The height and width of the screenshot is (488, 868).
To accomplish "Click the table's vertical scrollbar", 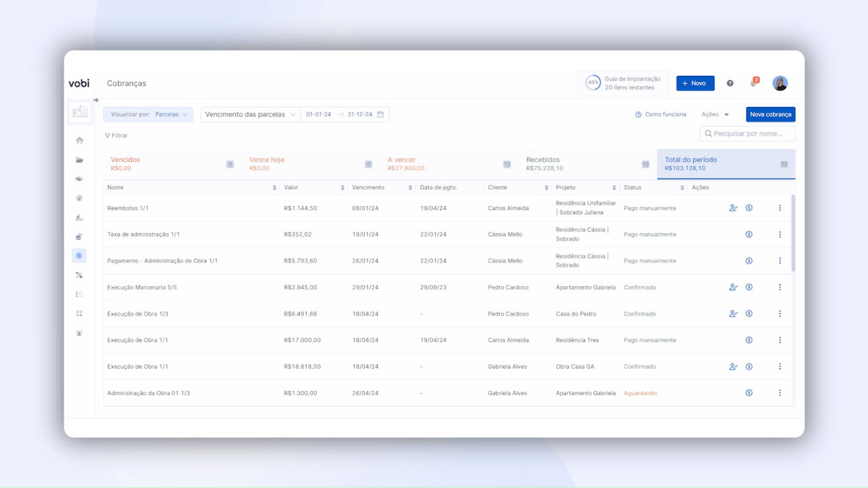I will tap(793, 233).
